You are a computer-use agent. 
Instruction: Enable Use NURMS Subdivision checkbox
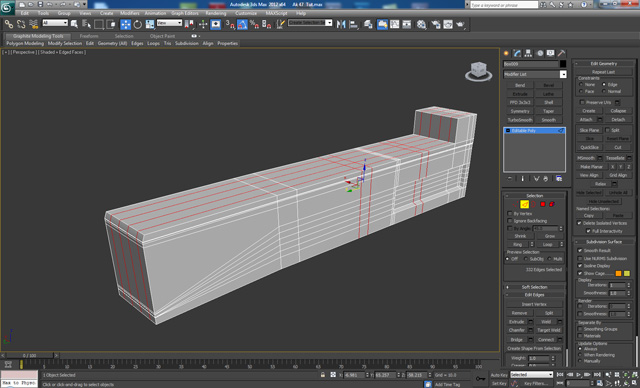point(580,258)
